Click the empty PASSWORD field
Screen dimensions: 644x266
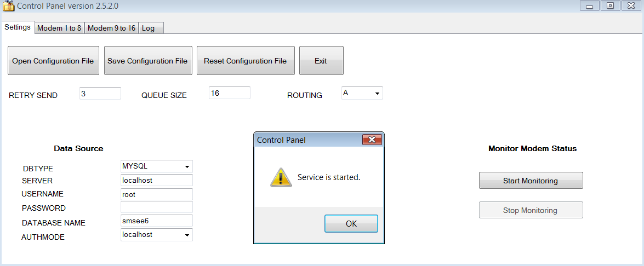[x=156, y=207]
